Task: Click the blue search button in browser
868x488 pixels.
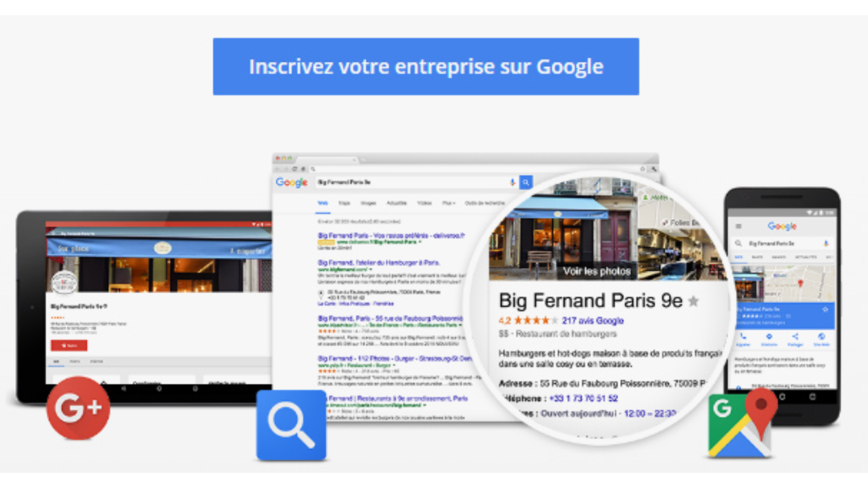Action: 526,182
